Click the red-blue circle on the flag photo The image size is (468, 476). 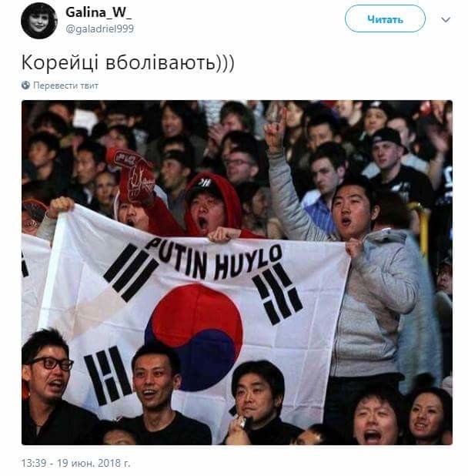tap(195, 337)
